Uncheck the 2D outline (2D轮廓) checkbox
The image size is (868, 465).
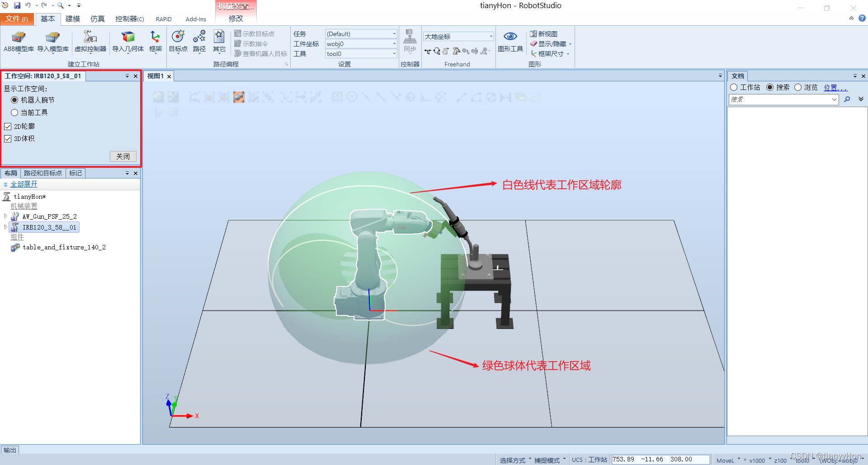8,127
